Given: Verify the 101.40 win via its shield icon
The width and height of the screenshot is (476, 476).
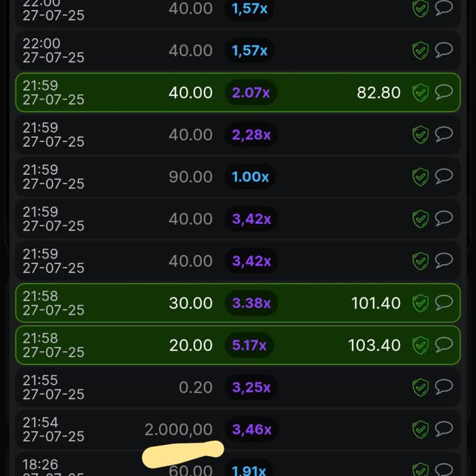Looking at the screenshot, I should point(421,304).
